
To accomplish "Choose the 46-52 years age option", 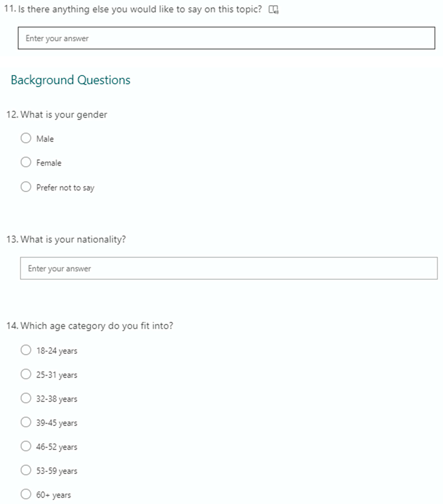I will pyautogui.click(x=26, y=446).
